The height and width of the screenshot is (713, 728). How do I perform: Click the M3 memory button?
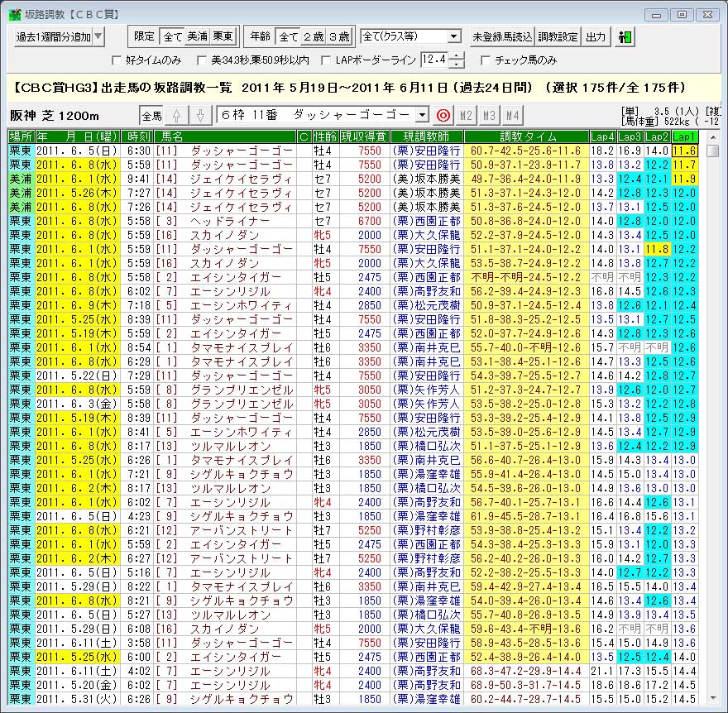[x=490, y=115]
